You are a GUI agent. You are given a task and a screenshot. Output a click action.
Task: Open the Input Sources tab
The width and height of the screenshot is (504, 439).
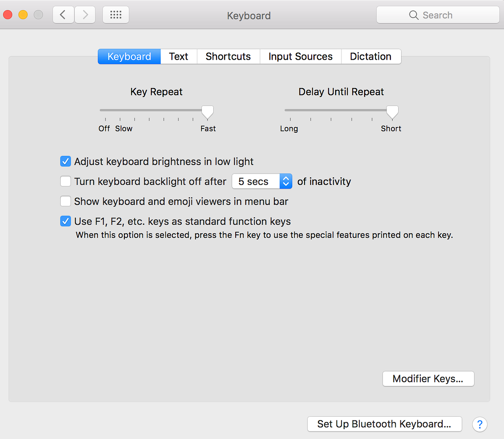pos(300,56)
